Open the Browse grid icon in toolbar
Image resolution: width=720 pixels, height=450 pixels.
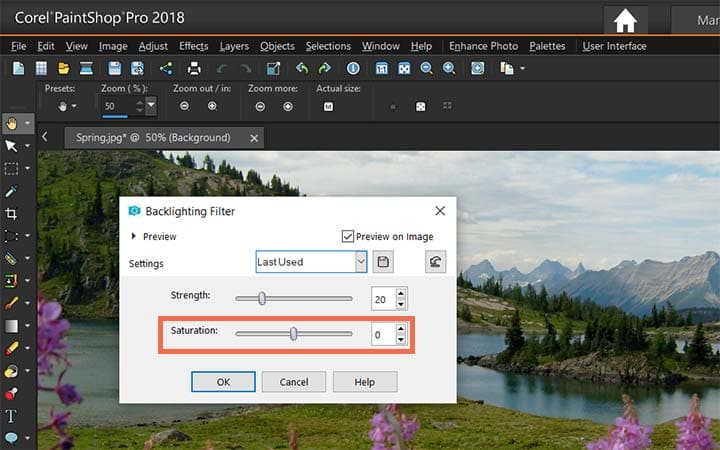click(41, 68)
